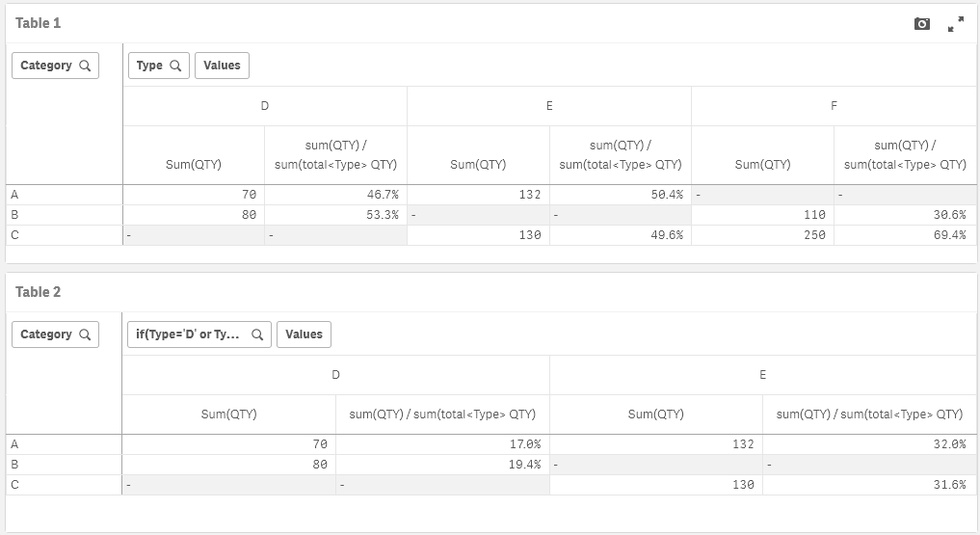The height and width of the screenshot is (535, 980).
Task: Search the Type field in Table 1
Action: pos(175,66)
